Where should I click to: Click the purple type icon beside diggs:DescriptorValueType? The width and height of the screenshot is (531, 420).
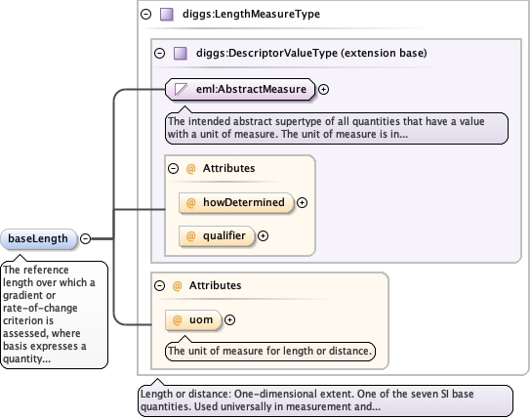tap(181, 54)
